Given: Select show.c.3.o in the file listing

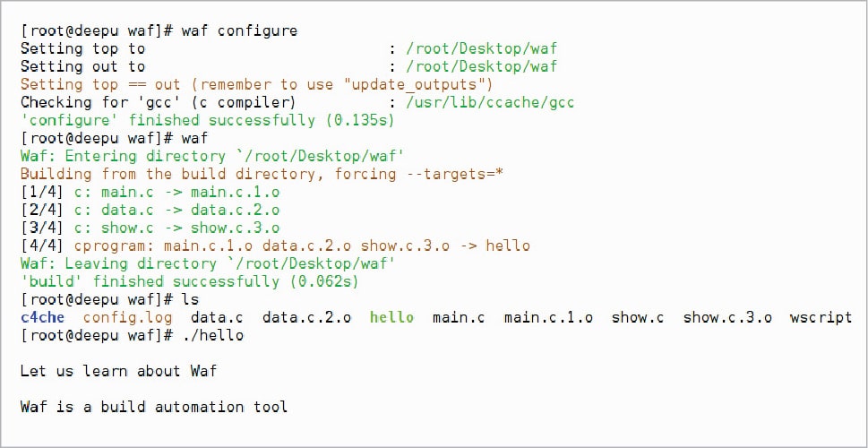Looking at the screenshot, I should tap(727, 317).
